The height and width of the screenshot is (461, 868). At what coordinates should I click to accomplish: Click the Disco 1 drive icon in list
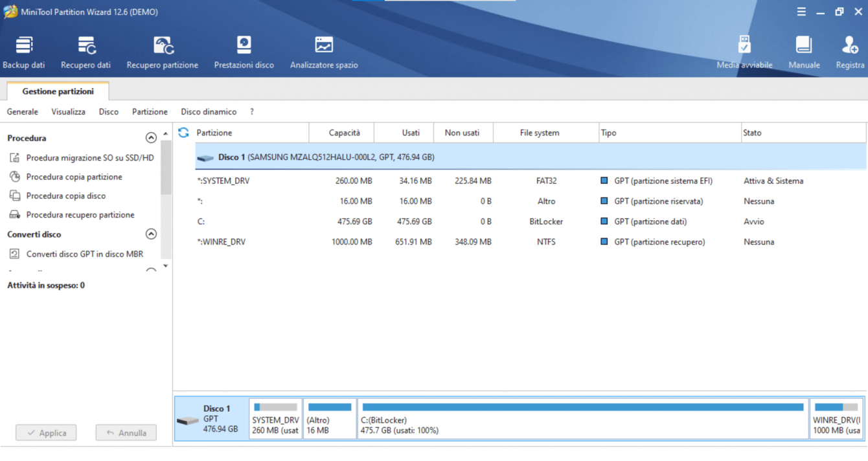(x=205, y=158)
